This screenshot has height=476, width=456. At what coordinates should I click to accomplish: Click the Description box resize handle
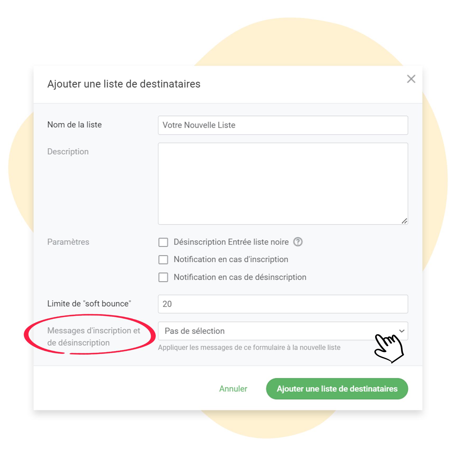(404, 221)
